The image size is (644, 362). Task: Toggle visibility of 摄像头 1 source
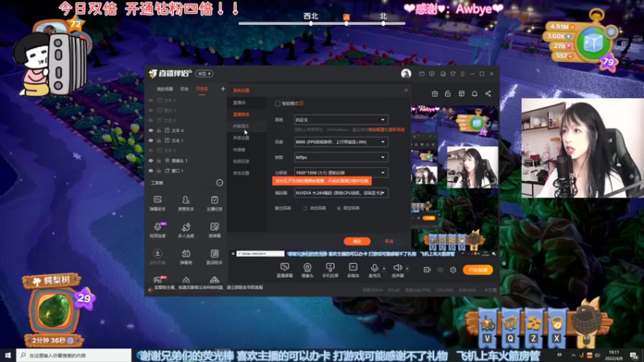pos(151,160)
